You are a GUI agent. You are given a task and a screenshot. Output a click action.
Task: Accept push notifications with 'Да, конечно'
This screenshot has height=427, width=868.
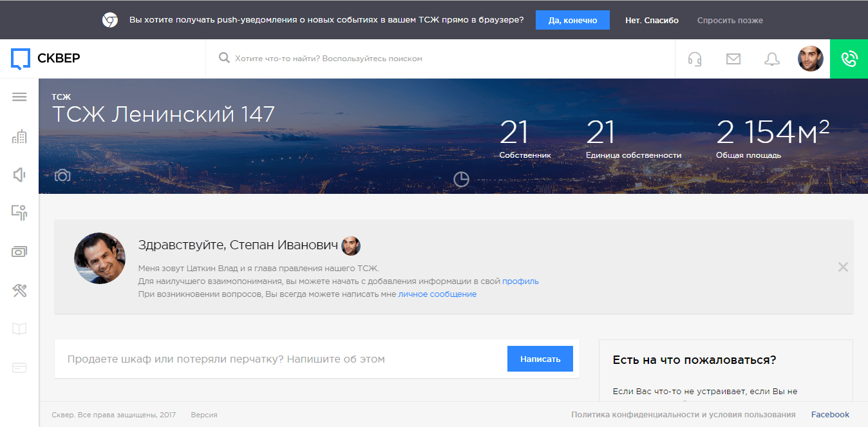572,20
